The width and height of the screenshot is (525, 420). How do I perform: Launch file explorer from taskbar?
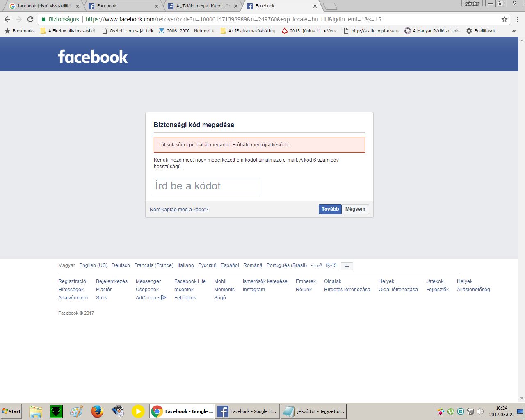pos(36,411)
